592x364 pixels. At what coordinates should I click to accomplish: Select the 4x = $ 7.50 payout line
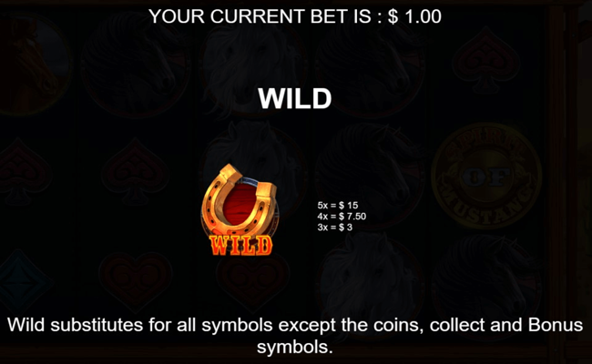click(342, 217)
